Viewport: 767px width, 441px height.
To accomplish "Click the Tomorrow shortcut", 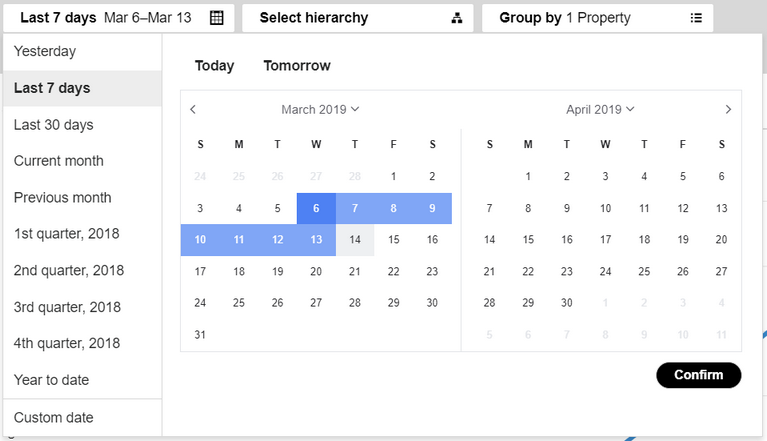I will pos(297,66).
